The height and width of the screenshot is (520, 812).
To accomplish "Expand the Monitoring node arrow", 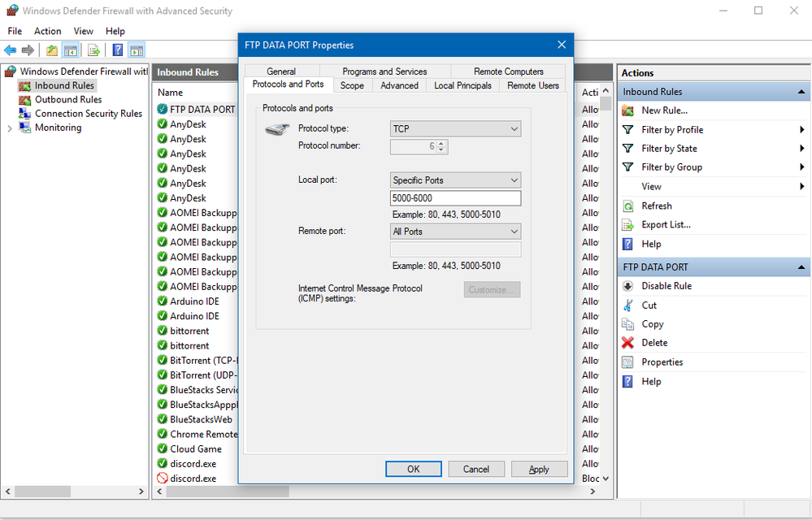I will [x=9, y=128].
